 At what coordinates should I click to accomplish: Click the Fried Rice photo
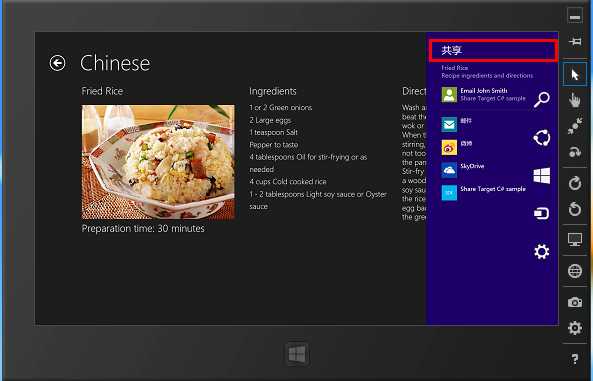pos(158,162)
